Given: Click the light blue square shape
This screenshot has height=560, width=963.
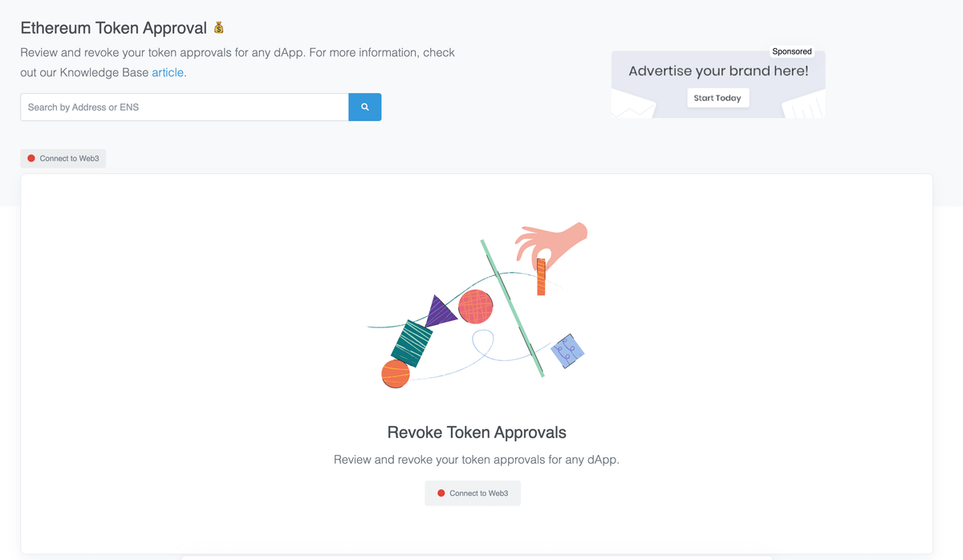Looking at the screenshot, I should pos(567,351).
